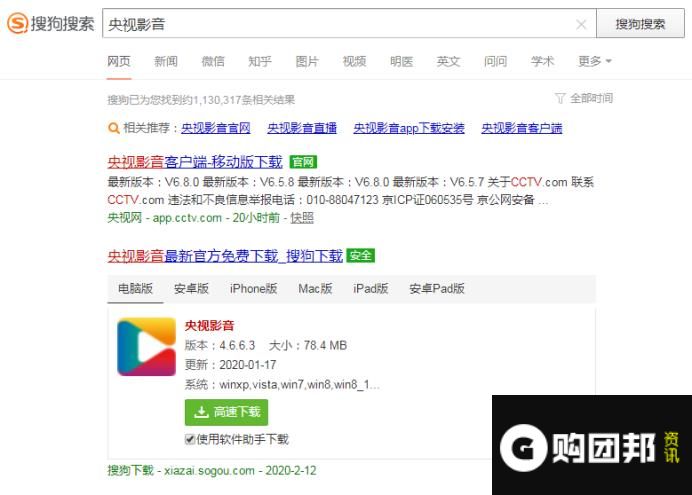Switch to the iPad版 tab

[371, 289]
